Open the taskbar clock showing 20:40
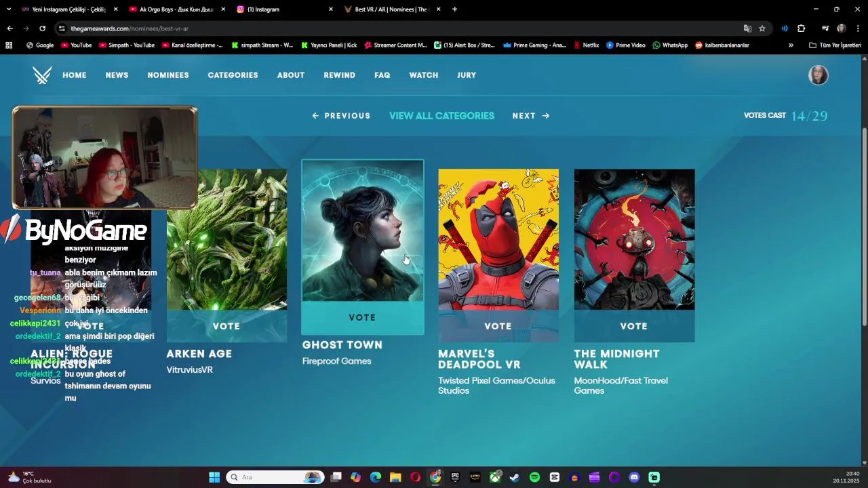This screenshot has width=868, height=488. coord(846,477)
